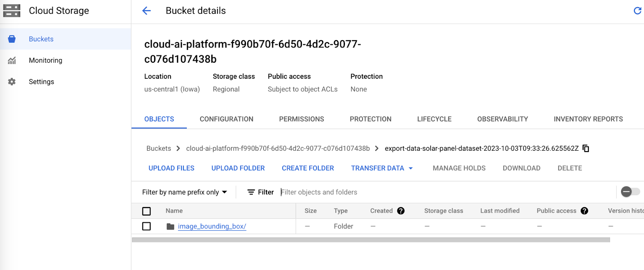
Task: Click the help icon beside Created column
Action: point(400,211)
